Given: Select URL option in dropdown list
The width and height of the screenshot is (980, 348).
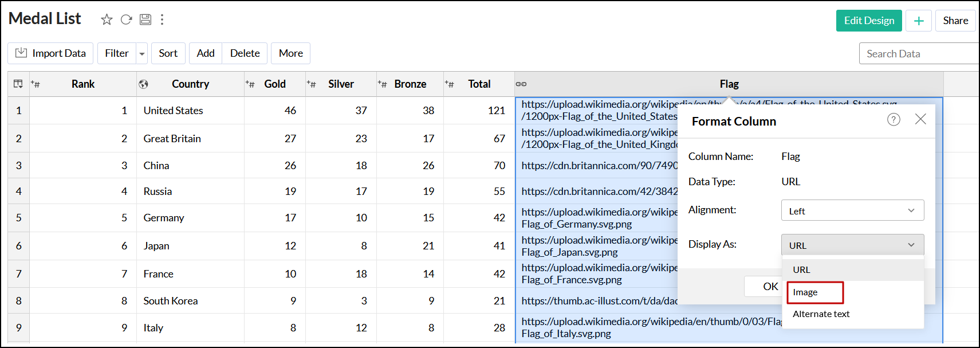Looking at the screenshot, I should (802, 269).
